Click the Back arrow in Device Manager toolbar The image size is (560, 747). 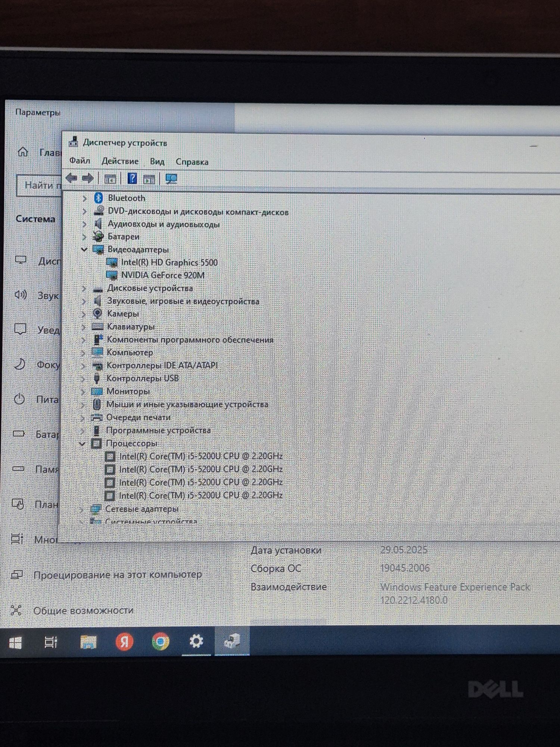click(71, 178)
